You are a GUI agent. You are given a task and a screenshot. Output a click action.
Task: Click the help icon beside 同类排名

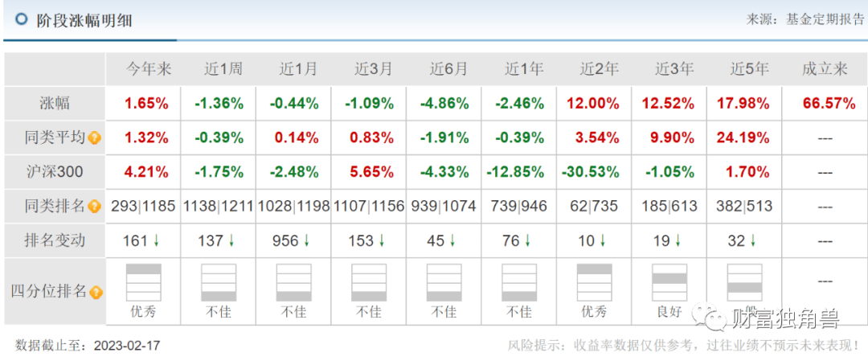95,207
